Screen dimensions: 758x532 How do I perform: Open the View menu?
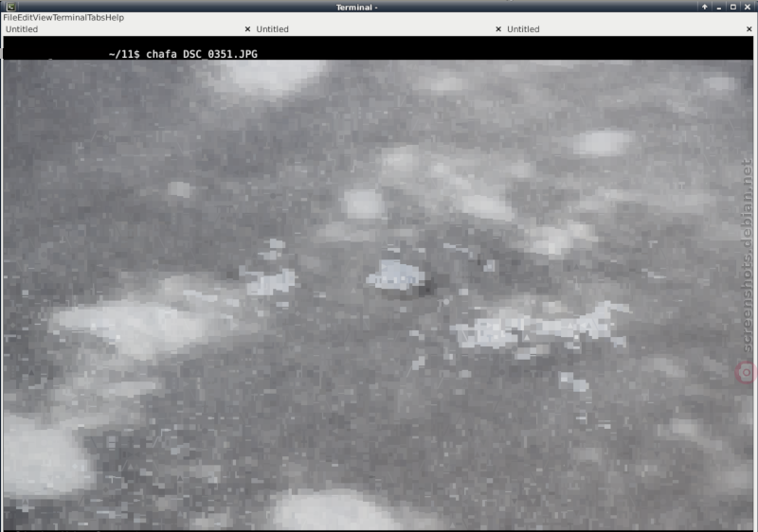[x=43, y=17]
